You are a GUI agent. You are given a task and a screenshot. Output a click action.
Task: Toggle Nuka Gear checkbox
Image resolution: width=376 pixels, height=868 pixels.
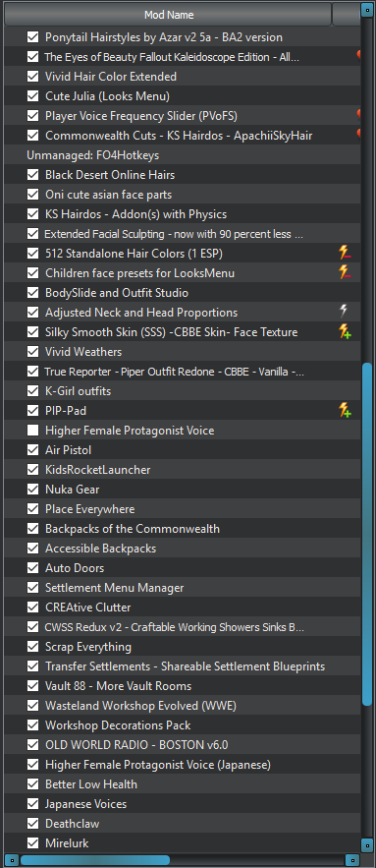(x=33, y=490)
